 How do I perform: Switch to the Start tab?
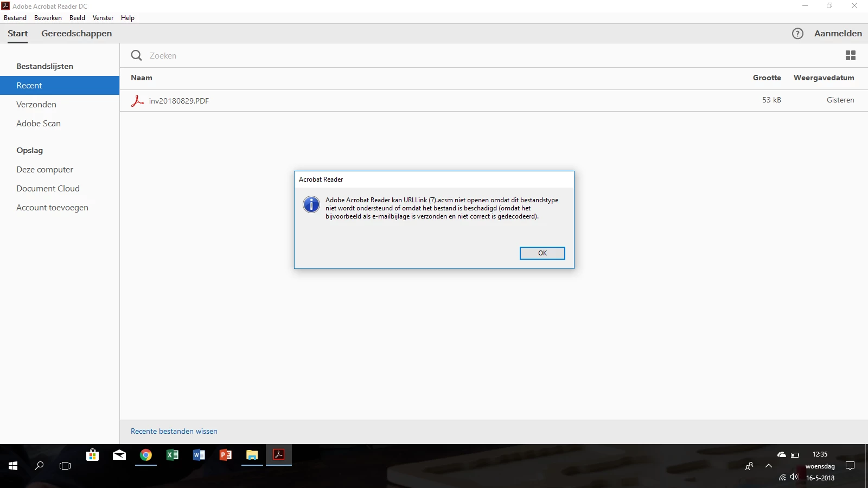(17, 34)
